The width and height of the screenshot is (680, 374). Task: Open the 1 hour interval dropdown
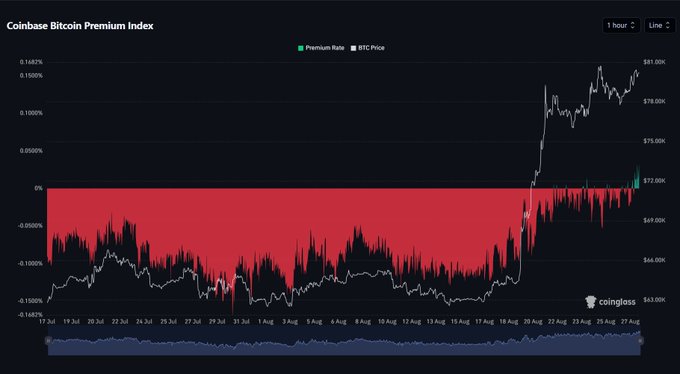pyautogui.click(x=621, y=26)
